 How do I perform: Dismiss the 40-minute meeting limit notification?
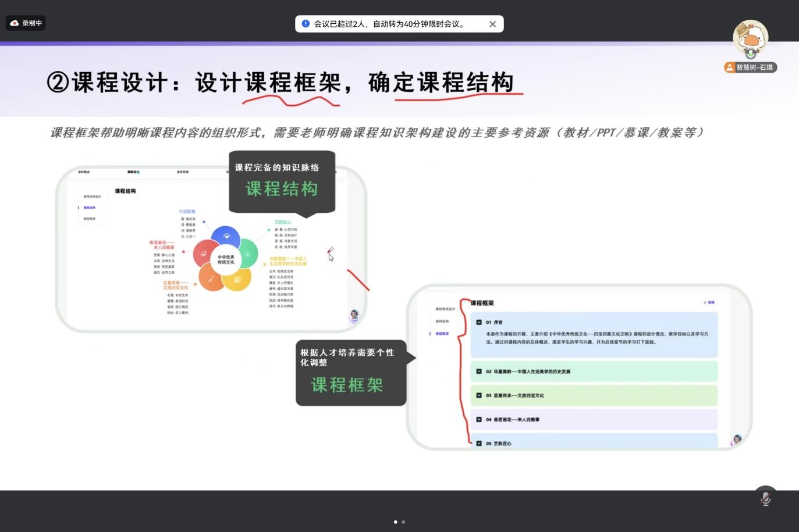click(492, 24)
